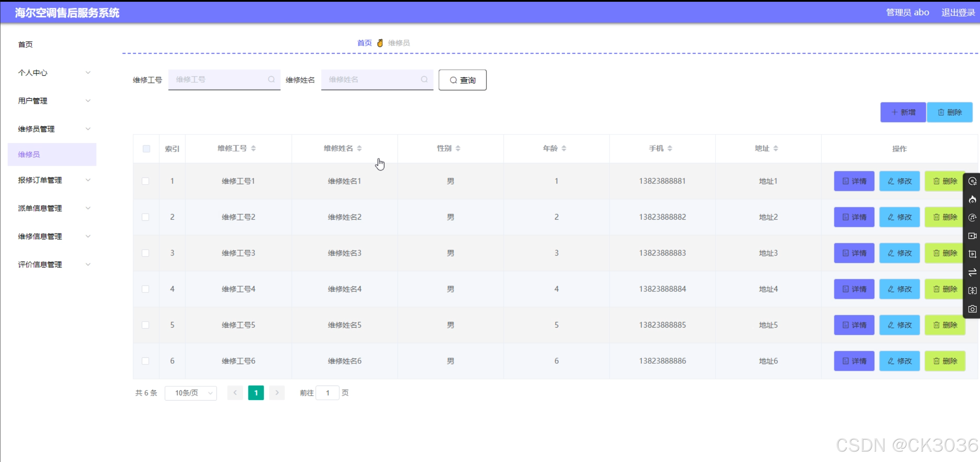
Task: Tick the checkbox for row 维修工号3
Action: coord(145,253)
